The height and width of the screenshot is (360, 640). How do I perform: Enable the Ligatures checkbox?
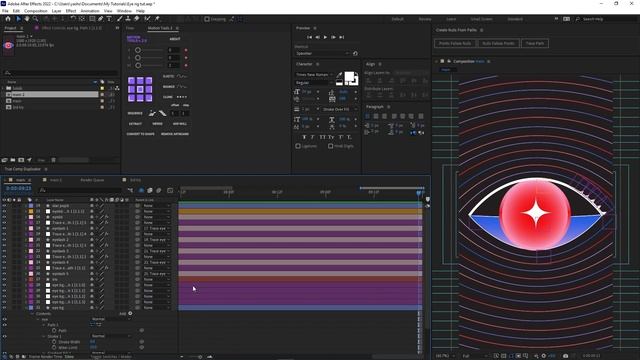coord(298,146)
